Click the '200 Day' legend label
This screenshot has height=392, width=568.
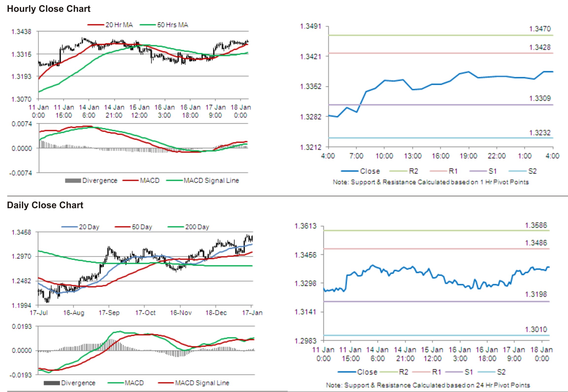(x=197, y=227)
